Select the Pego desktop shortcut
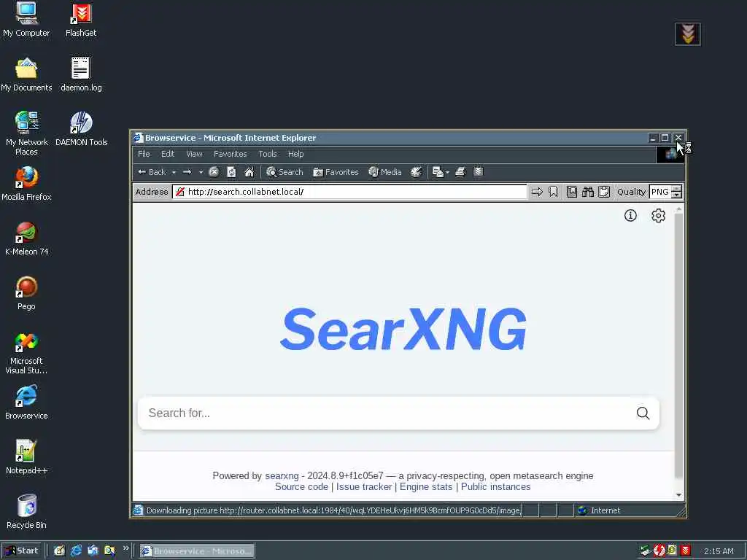The height and width of the screenshot is (560, 747). [26, 293]
